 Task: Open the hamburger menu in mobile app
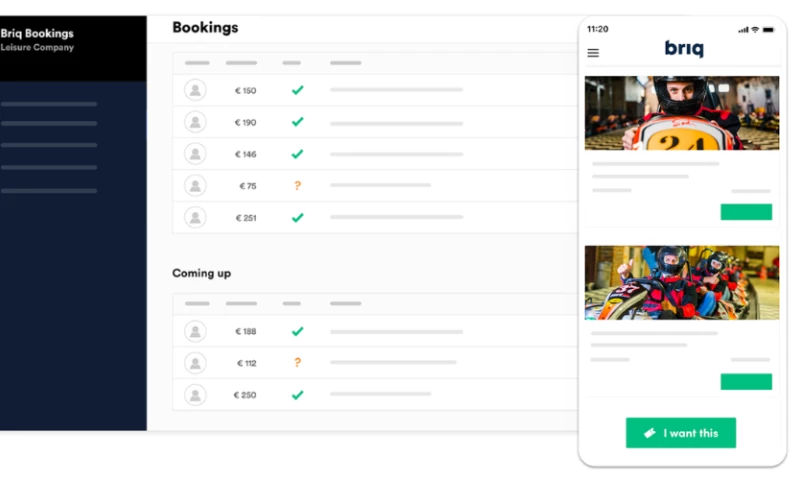(x=593, y=53)
